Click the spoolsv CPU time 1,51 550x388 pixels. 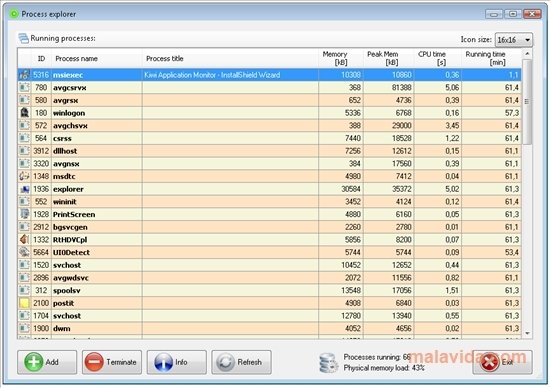click(x=452, y=290)
